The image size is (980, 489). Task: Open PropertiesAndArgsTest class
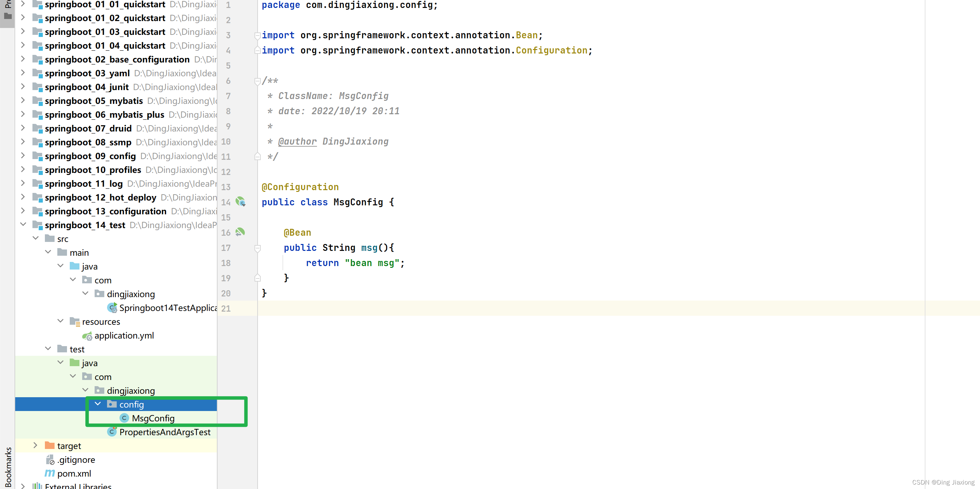(x=165, y=432)
